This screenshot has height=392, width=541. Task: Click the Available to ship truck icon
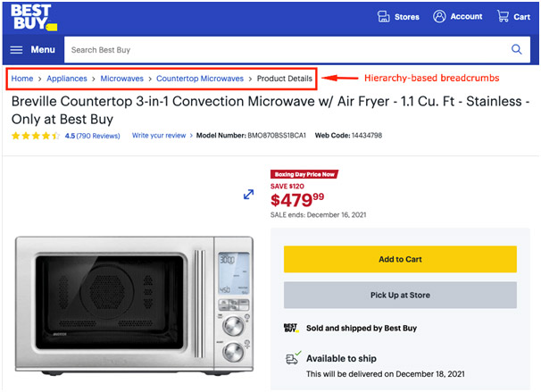tap(291, 359)
